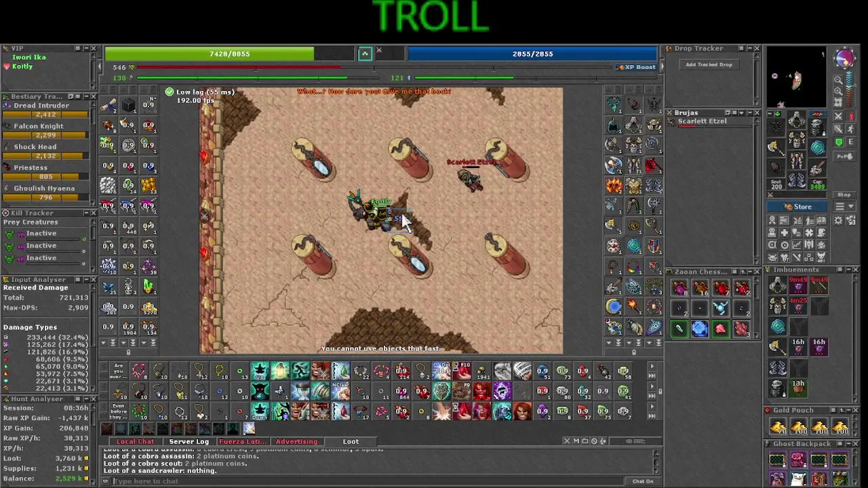Click the helmet equipment slot
Viewport: 868px width, 488px height.
(x=796, y=119)
